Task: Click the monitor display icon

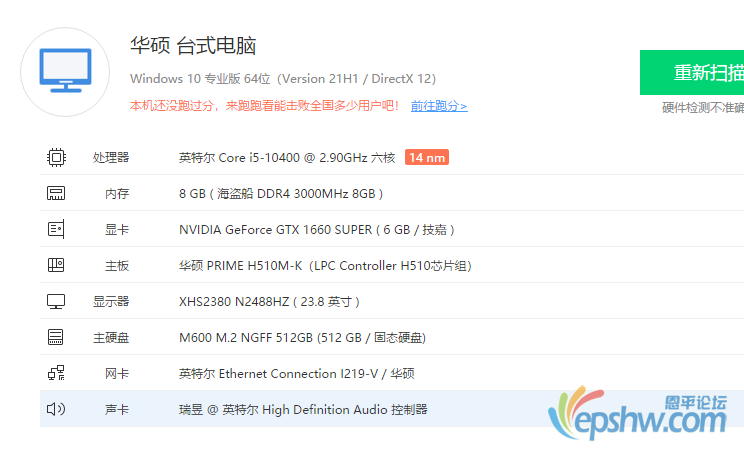Action: click(x=56, y=301)
